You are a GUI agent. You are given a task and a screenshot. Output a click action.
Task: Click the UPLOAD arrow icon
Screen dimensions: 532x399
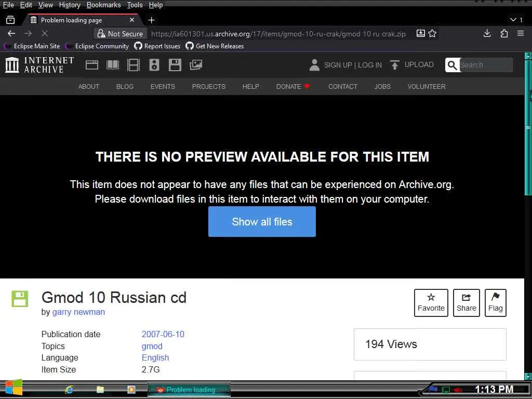pyautogui.click(x=395, y=65)
